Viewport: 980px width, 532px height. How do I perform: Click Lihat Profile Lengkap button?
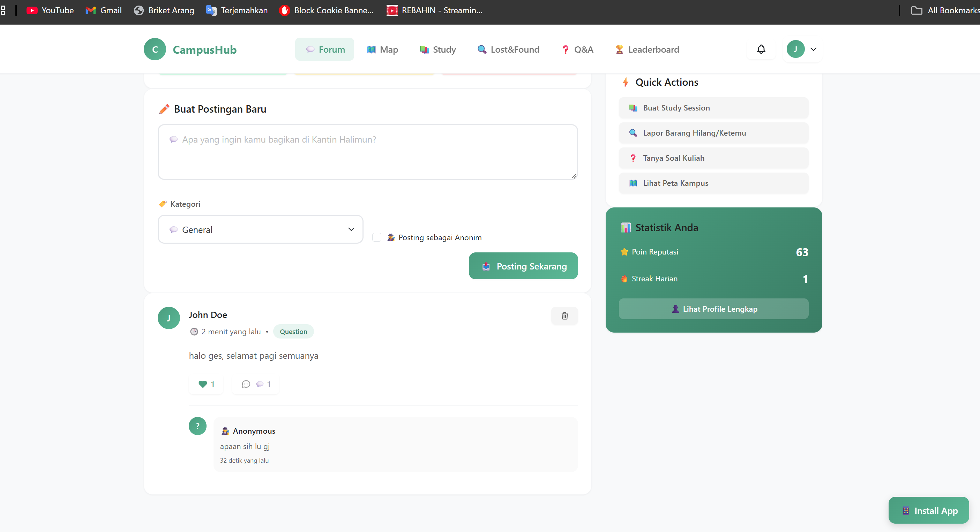[713, 309]
